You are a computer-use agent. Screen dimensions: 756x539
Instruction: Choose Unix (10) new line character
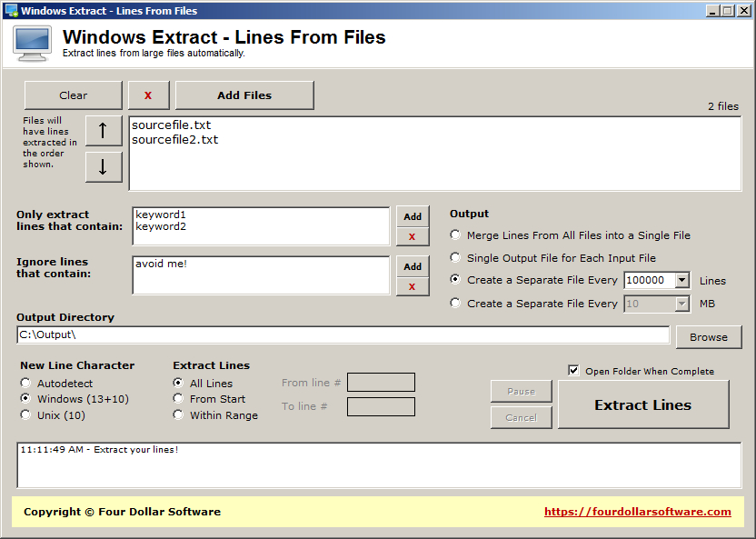tap(25, 415)
